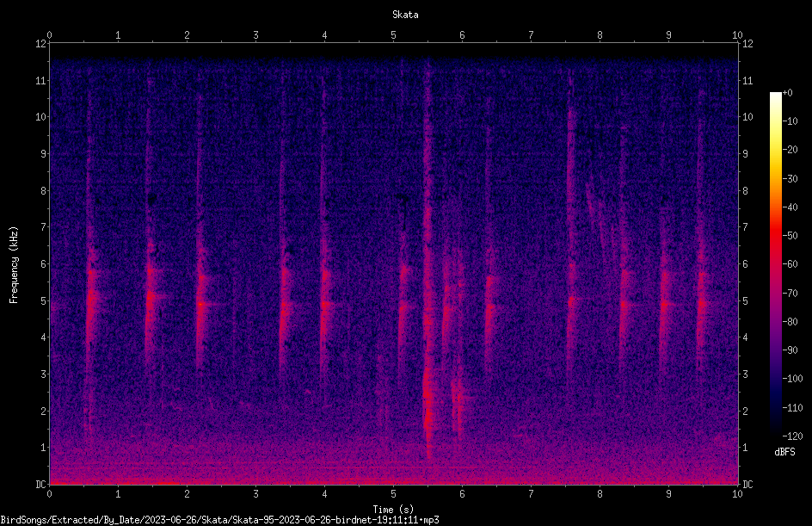
Task: Click the "Frequency (kHz)" axis label
Action: coord(14,265)
